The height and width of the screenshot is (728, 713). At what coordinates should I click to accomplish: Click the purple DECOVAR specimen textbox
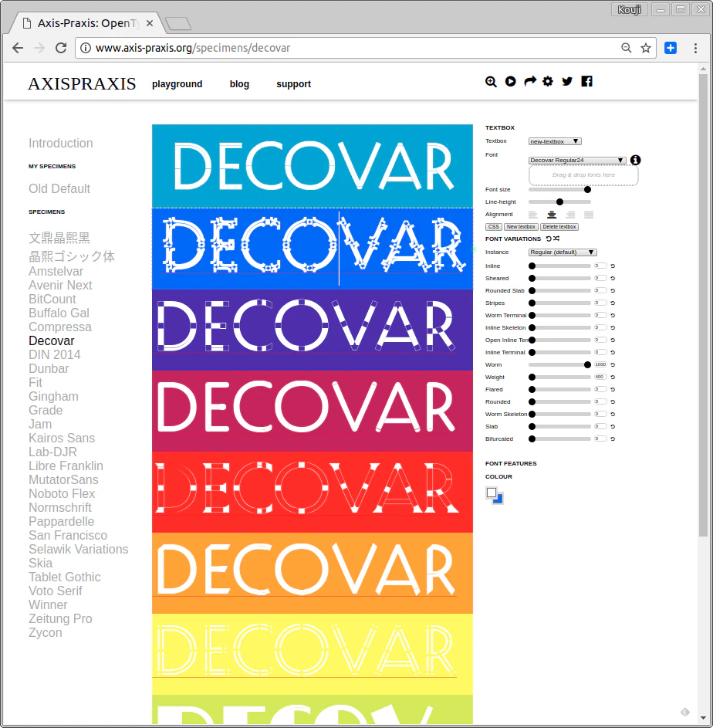(313, 330)
